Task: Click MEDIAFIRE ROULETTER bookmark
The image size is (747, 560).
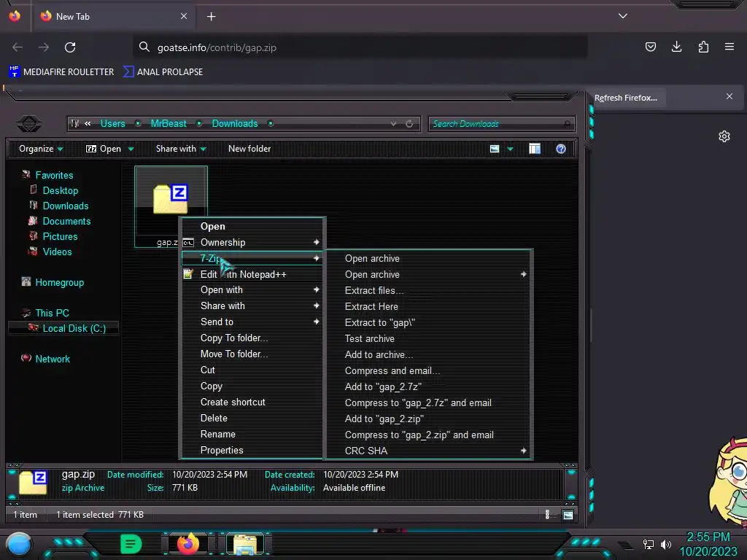Action: 61,72
